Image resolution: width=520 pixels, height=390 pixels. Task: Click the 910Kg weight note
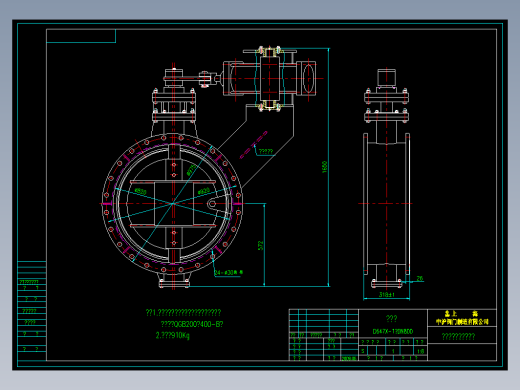[173, 335]
